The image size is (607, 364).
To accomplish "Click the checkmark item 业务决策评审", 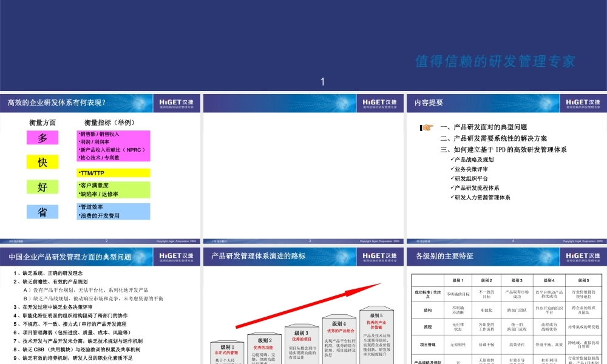I will pos(469,169).
